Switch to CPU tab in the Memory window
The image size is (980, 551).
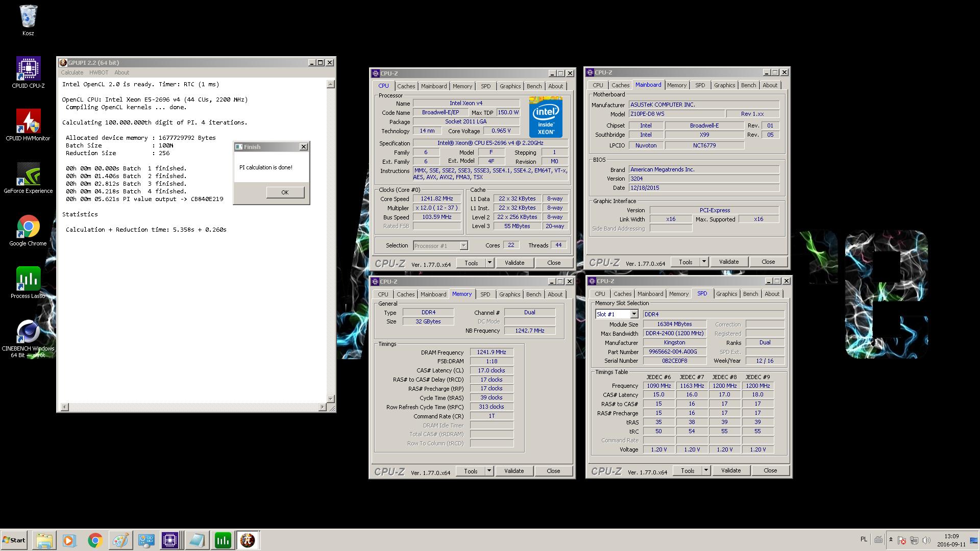(383, 294)
